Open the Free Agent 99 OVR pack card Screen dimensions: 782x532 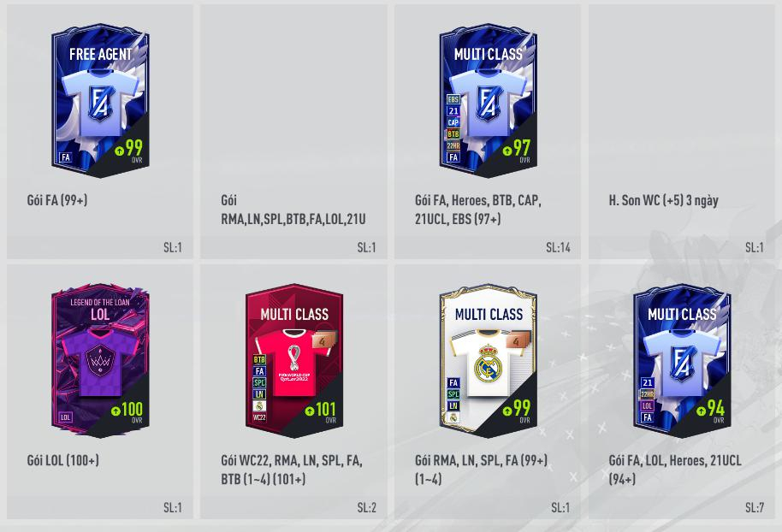(x=100, y=100)
